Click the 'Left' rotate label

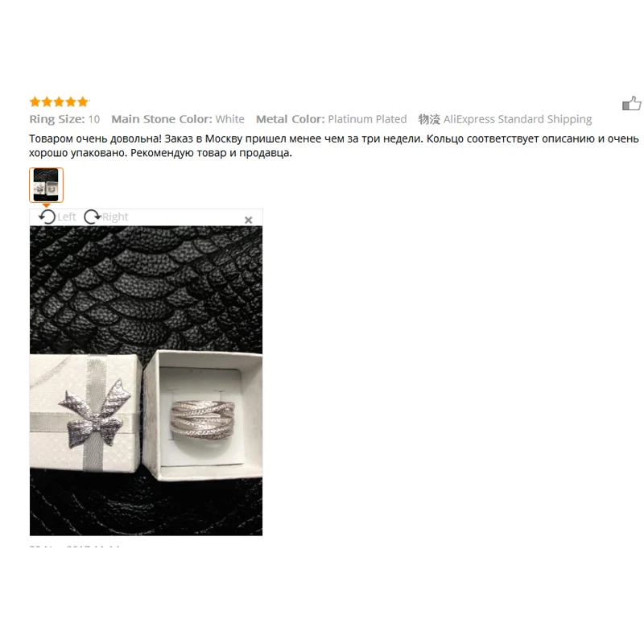click(x=67, y=217)
